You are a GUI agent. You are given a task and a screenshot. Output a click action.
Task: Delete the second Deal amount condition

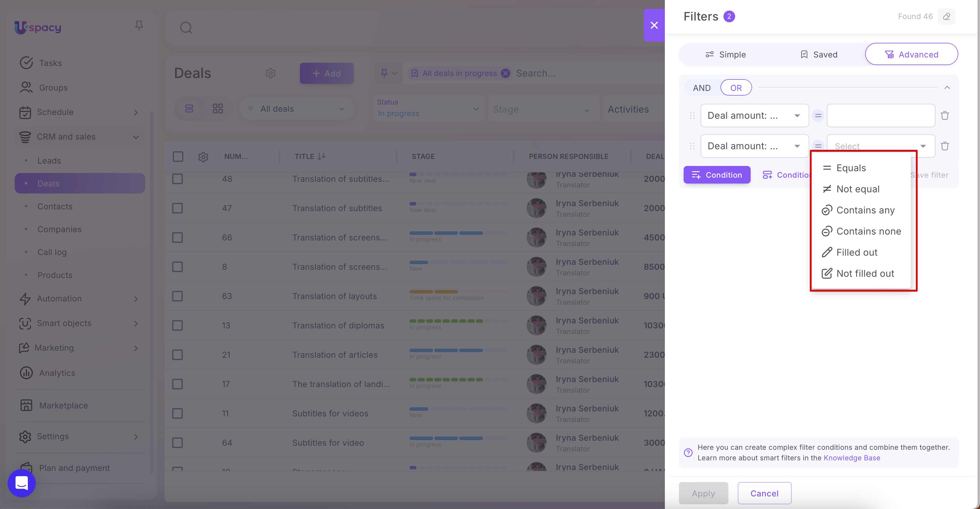point(945,146)
